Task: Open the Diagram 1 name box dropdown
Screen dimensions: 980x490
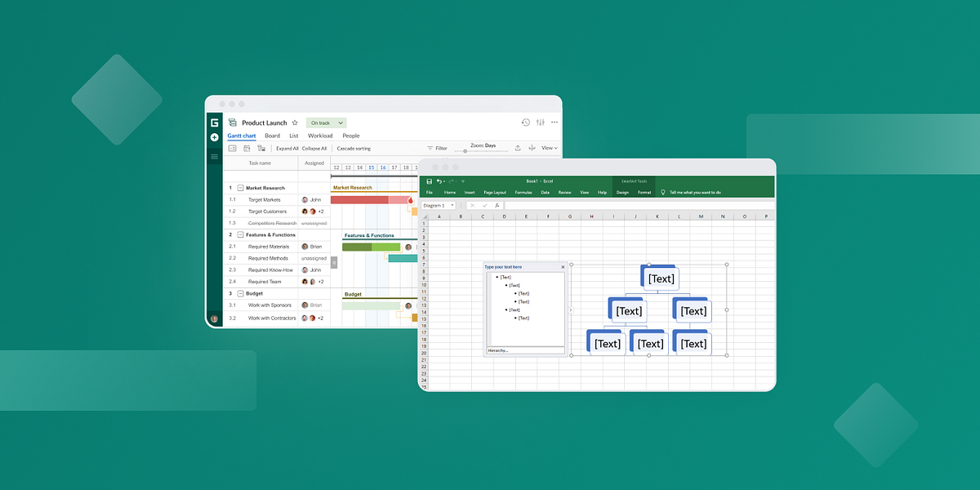Action: [452, 205]
